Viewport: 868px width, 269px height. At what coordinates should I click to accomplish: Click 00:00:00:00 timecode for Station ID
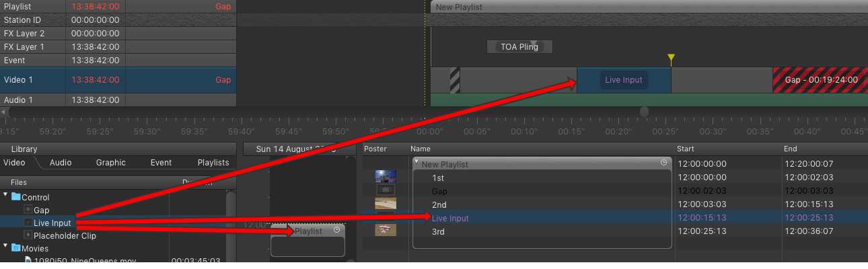pyautogui.click(x=95, y=20)
